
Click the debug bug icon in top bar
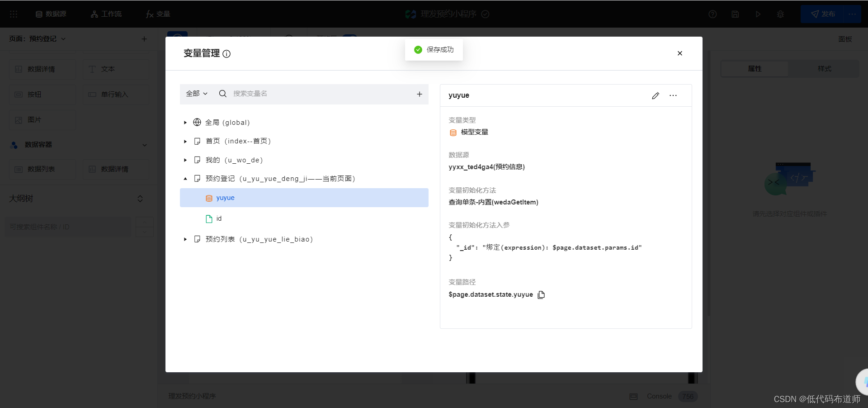pos(780,14)
